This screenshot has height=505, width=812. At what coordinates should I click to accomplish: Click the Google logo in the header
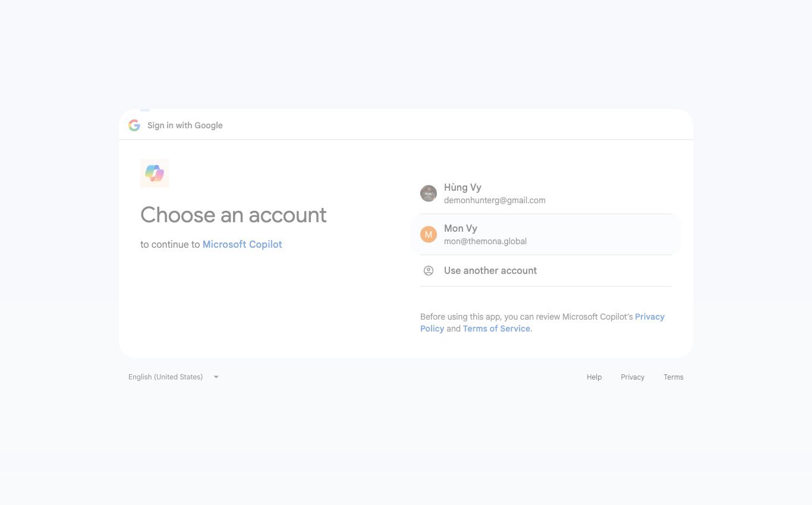click(x=134, y=125)
